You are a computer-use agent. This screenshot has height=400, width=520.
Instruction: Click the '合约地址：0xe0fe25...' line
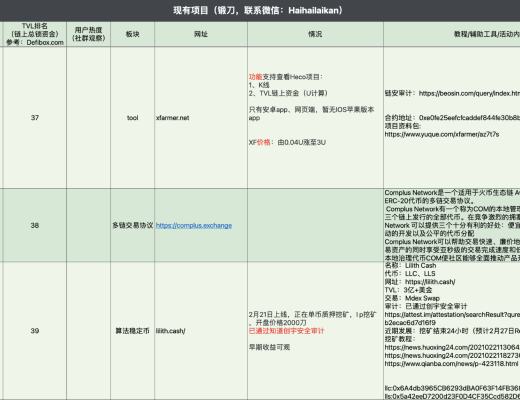point(452,118)
